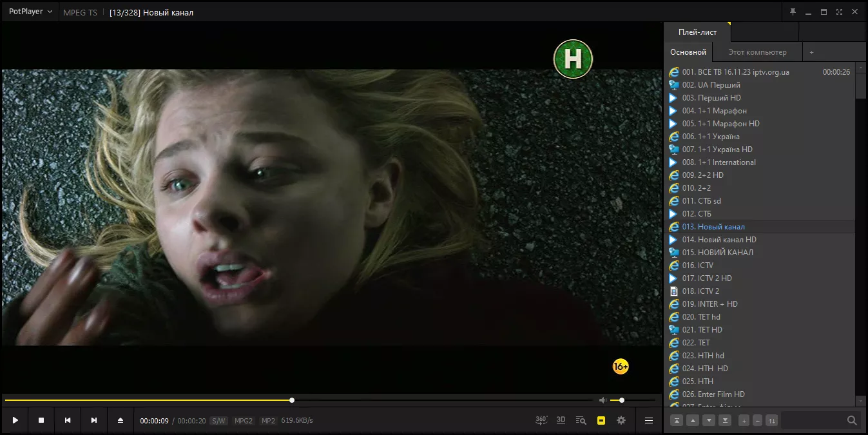
Task: Click the MPG2 video codec label
Action: (244, 421)
